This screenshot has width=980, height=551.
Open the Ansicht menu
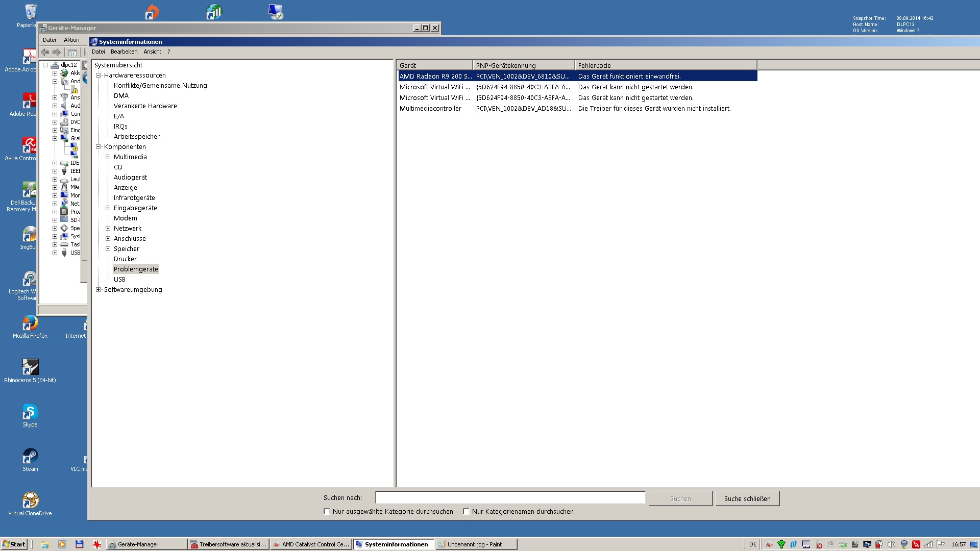coord(152,52)
